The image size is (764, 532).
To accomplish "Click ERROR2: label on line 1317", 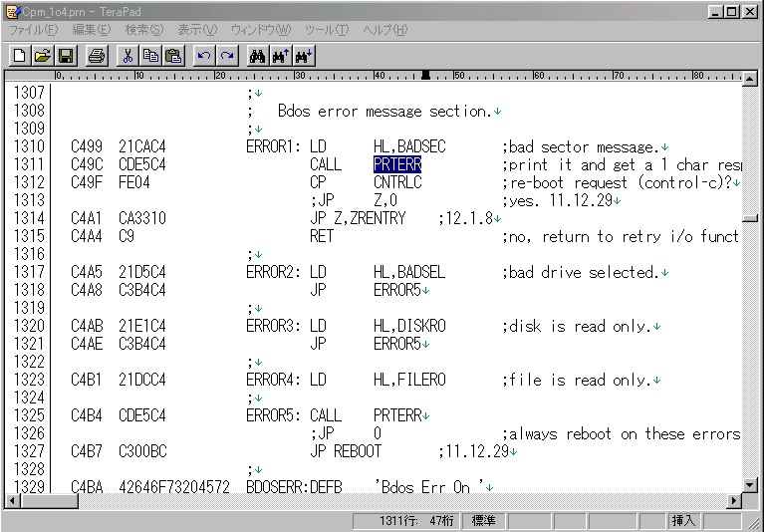I will click(273, 272).
